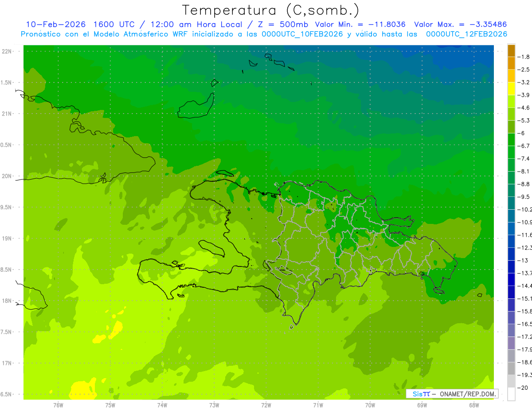Pick the brown-orange swatch above -1.8
Image resolution: width=532 pixels, height=411 pixels.
pyautogui.click(x=511, y=51)
